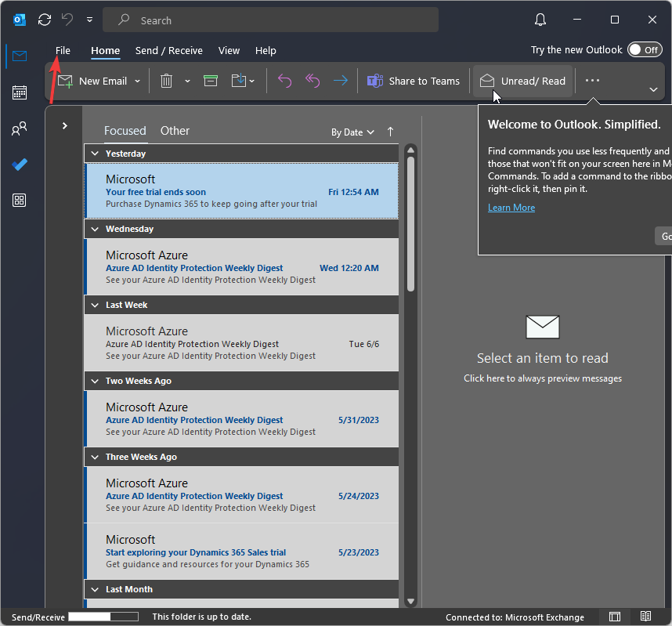Click the Undo icon in the title bar
The width and height of the screenshot is (672, 626).
pyautogui.click(x=67, y=20)
